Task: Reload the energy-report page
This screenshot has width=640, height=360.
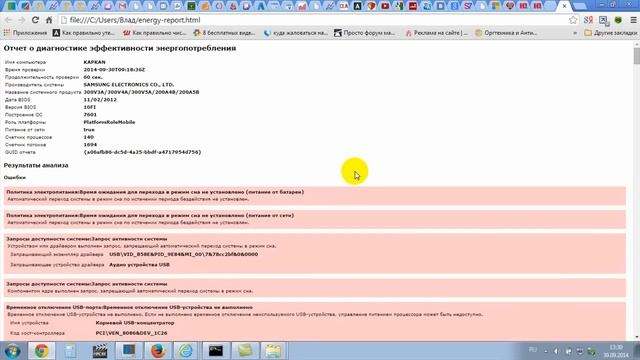Action: pyautogui.click(x=35, y=20)
